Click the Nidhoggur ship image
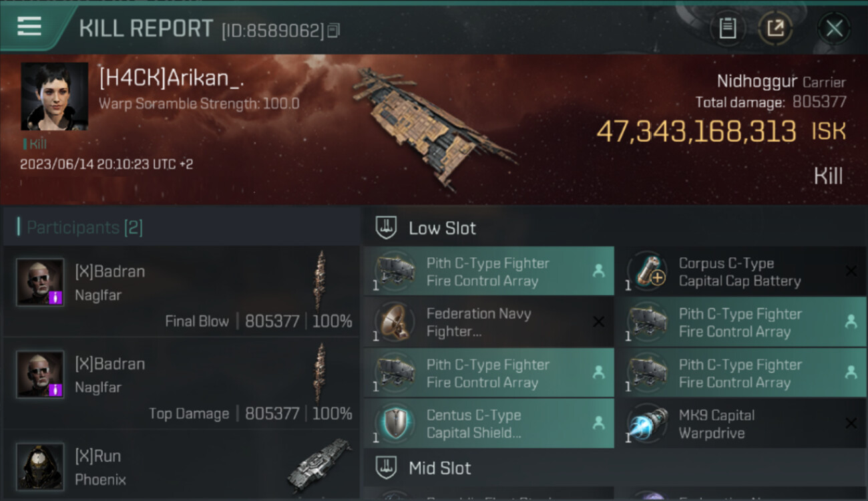 [x=433, y=125]
